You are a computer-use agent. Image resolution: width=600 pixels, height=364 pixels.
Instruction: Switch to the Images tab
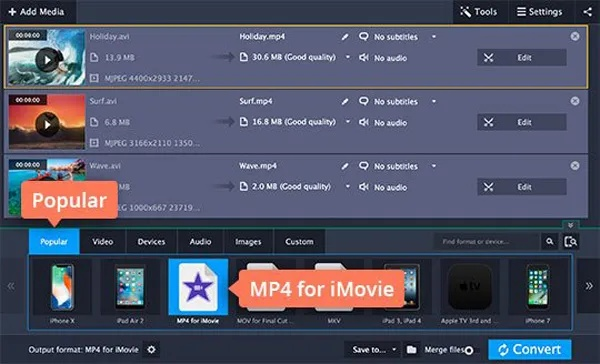[248, 242]
